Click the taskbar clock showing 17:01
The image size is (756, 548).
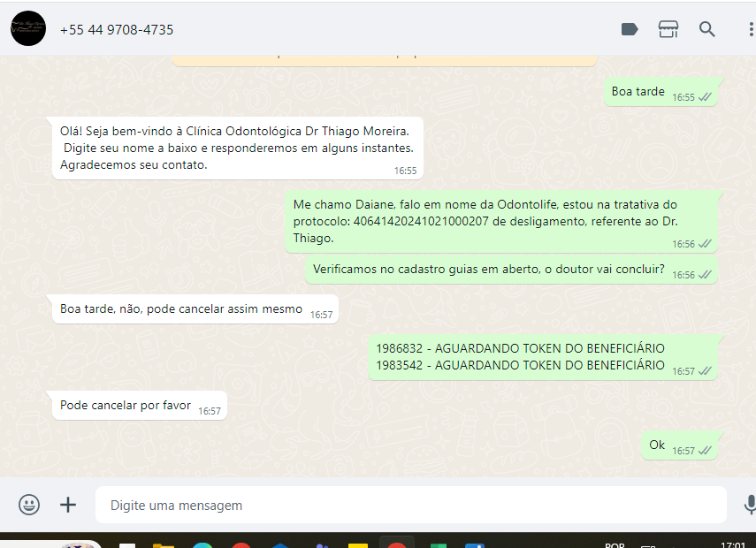tap(733, 544)
